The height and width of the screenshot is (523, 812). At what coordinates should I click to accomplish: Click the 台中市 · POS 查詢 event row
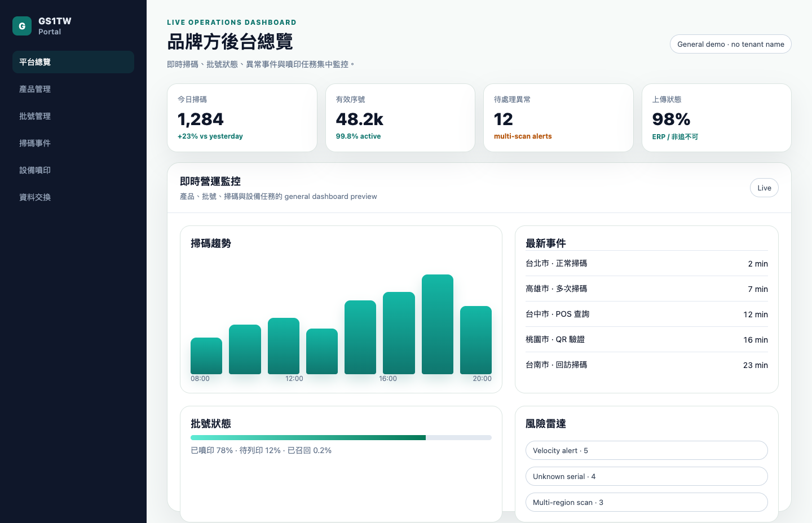[647, 314]
